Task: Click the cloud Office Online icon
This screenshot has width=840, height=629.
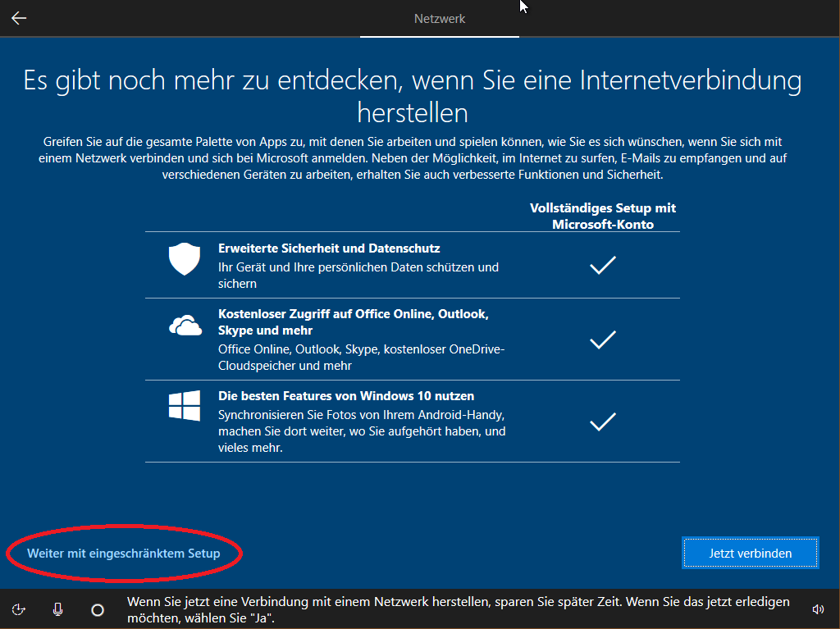Action: 185,326
